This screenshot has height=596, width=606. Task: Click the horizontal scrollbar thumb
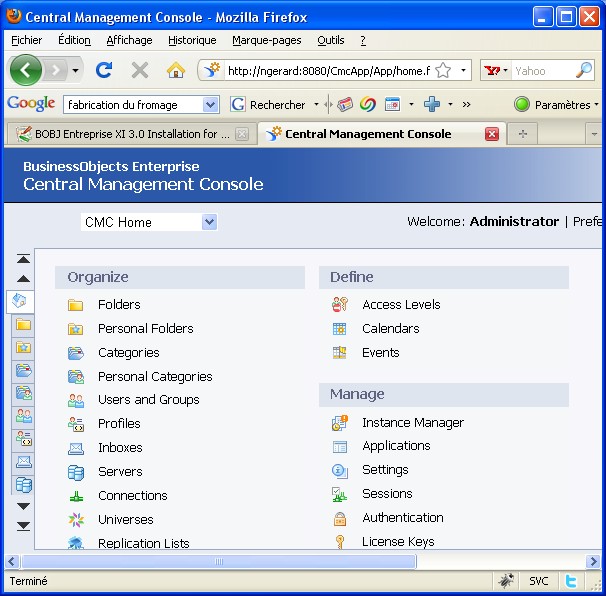tap(219, 561)
